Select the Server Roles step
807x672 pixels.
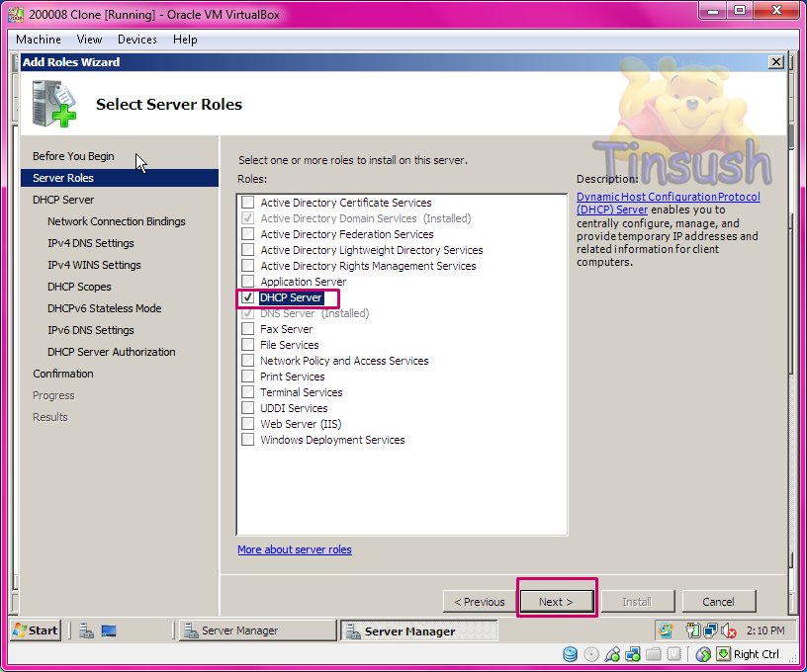coord(120,178)
